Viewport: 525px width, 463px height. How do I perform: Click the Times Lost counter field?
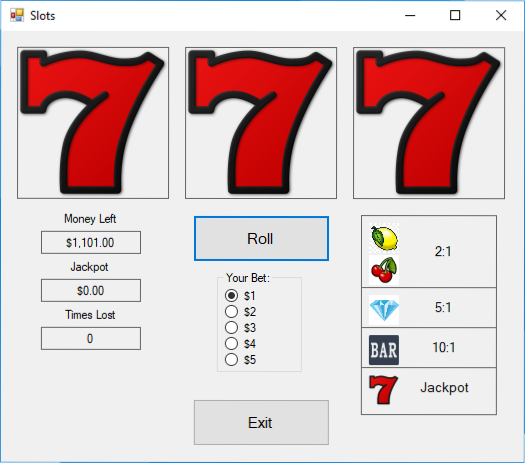point(91,338)
